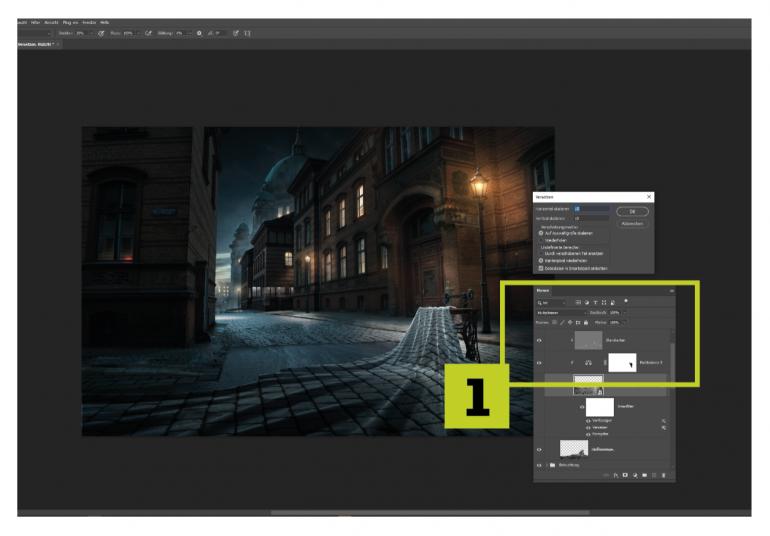
Task: Lock image pixels brush icon in Ebenen panel
Action: [562, 322]
